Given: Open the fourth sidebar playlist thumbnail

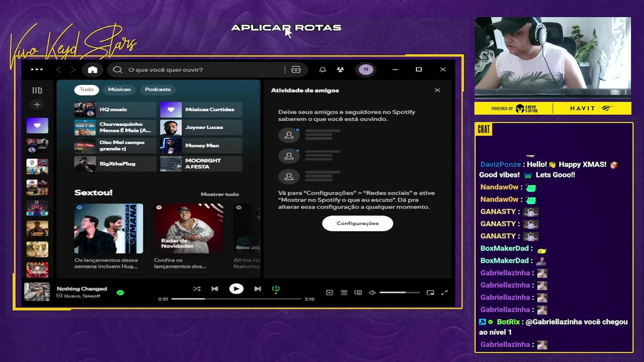Looking at the screenshot, I should [37, 188].
